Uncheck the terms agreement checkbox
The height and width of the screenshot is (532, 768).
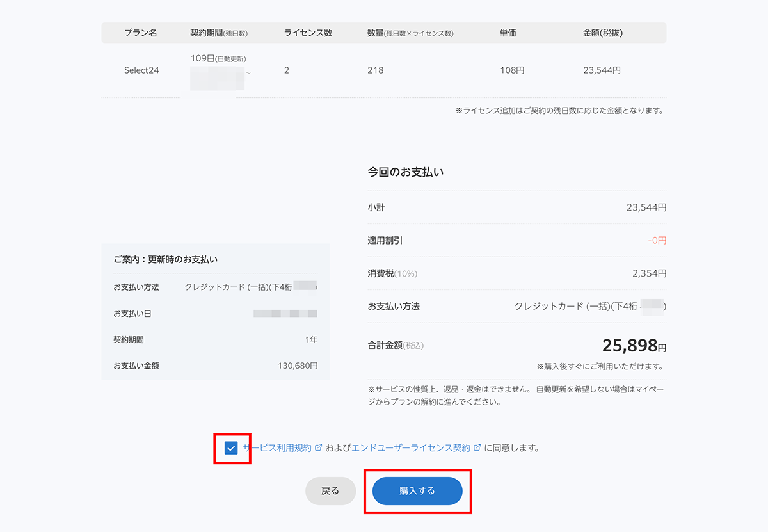pyautogui.click(x=231, y=448)
